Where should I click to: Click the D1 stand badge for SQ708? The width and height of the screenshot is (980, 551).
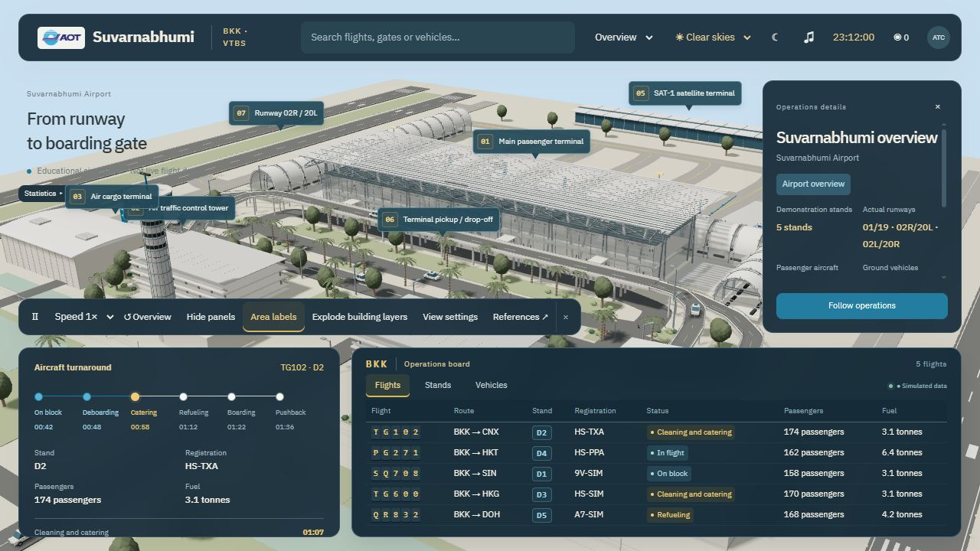coord(541,474)
